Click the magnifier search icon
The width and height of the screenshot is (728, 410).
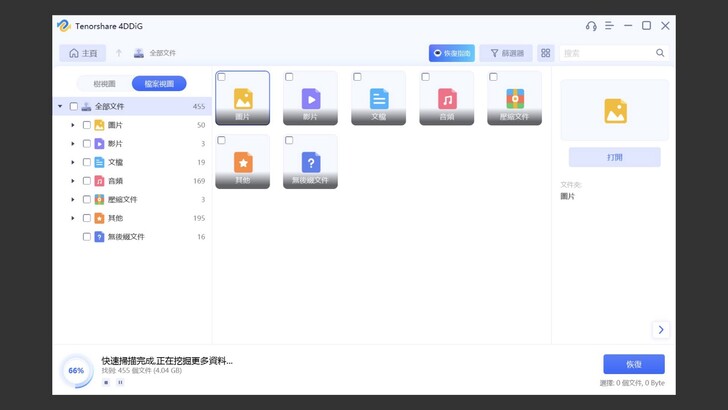(x=660, y=53)
